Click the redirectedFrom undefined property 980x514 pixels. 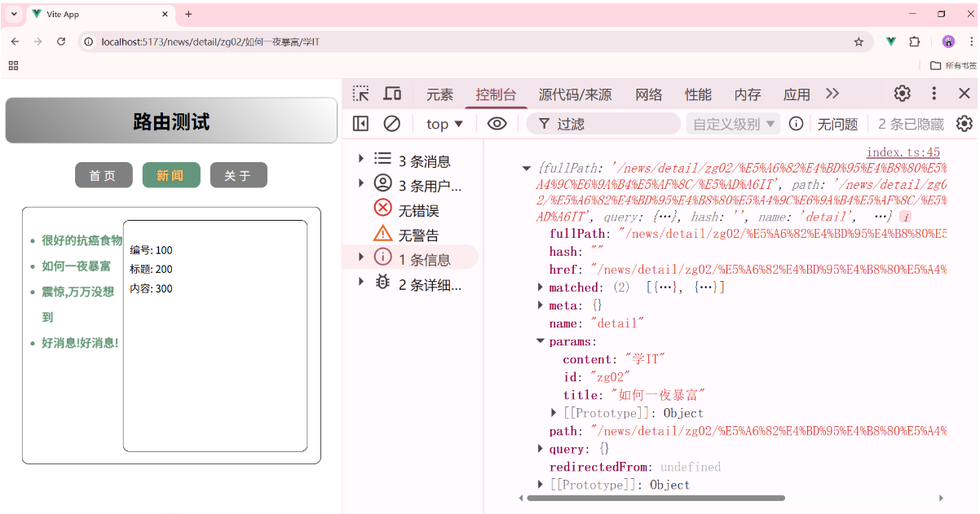tap(635, 467)
